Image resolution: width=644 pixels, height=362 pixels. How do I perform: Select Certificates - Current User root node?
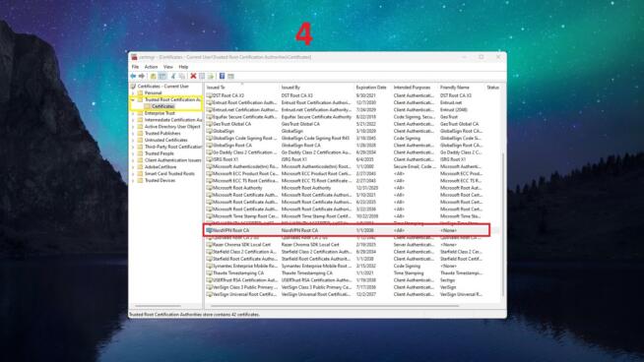pos(163,87)
